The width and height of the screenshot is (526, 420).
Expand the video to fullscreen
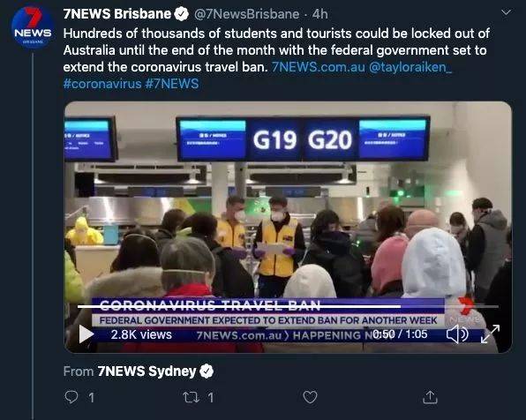tap(490, 334)
